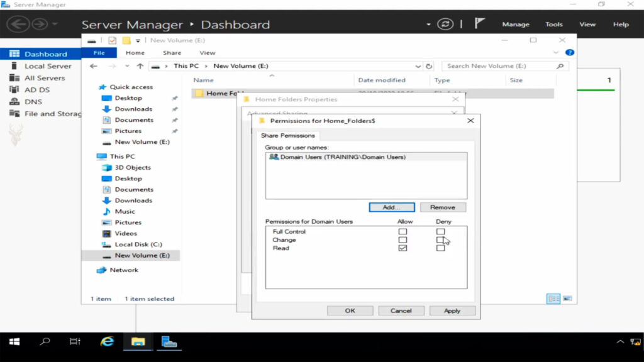Select This PC in navigation pane
This screenshot has height=362, width=644.
click(x=122, y=156)
